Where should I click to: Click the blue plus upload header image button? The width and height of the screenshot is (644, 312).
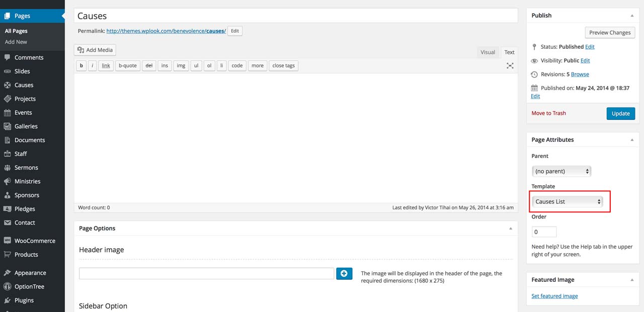[344, 273]
